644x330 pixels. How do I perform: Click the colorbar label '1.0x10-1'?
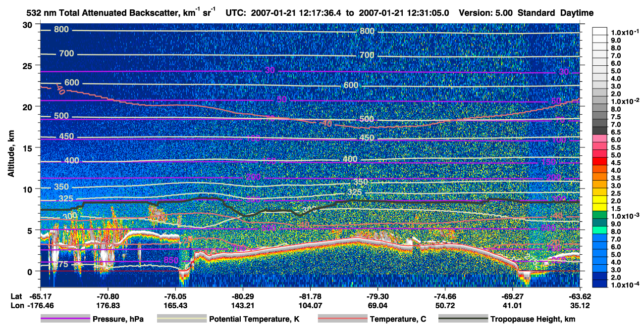624,32
